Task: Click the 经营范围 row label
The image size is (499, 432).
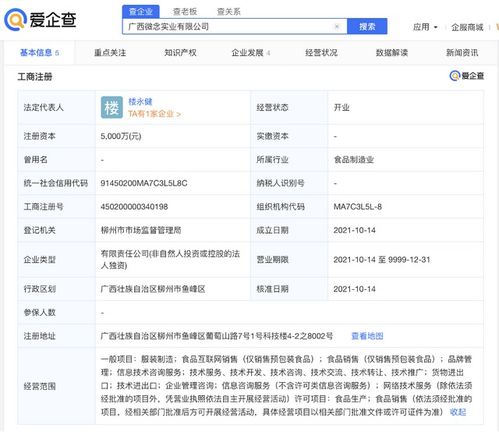Action: (x=39, y=386)
